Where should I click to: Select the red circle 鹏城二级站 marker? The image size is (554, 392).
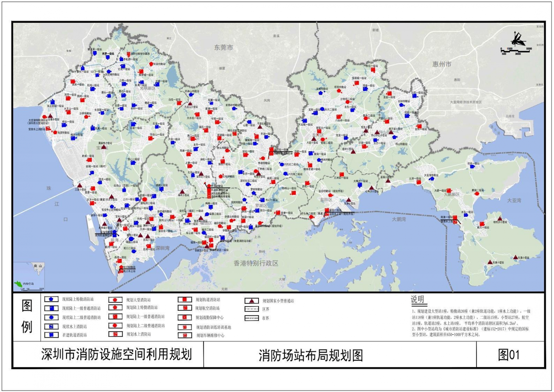477,194
